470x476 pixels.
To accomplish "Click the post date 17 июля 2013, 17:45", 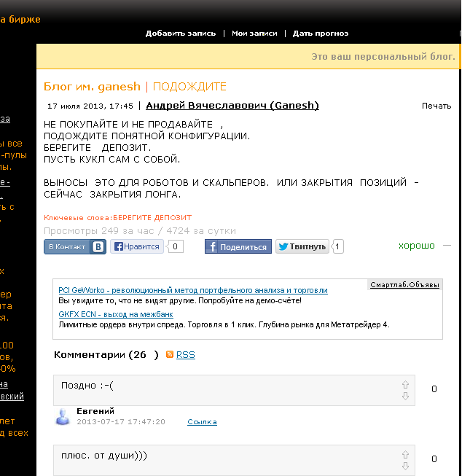I will point(90,106).
